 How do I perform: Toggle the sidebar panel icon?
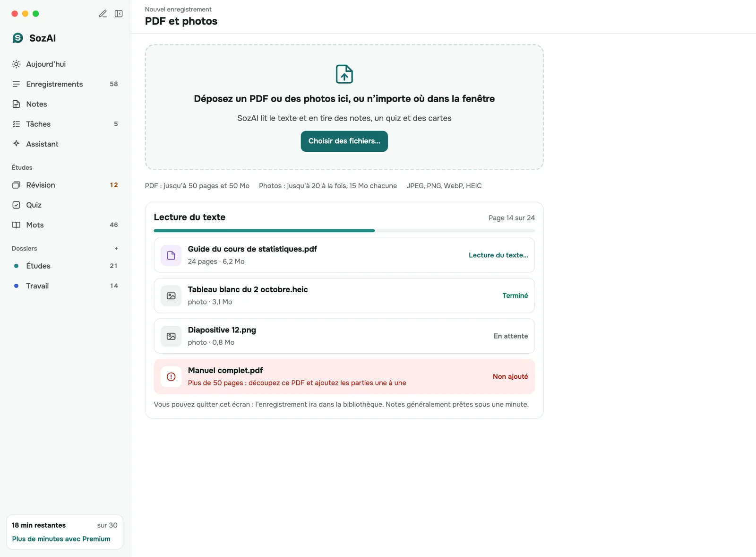pyautogui.click(x=119, y=14)
